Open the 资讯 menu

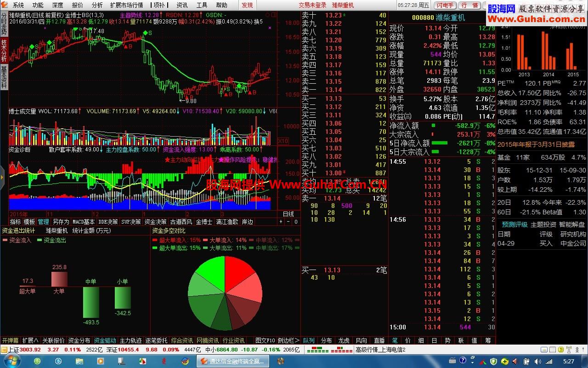pyautogui.click(x=182, y=5)
